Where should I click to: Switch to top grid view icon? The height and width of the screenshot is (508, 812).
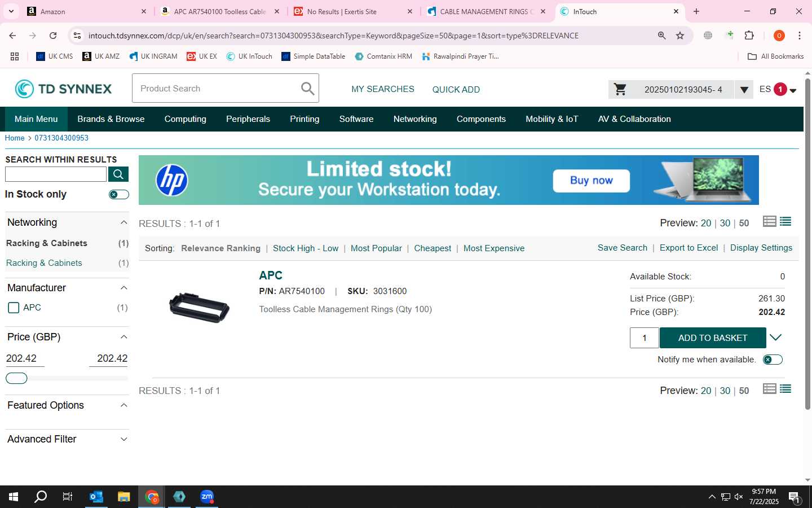click(770, 221)
